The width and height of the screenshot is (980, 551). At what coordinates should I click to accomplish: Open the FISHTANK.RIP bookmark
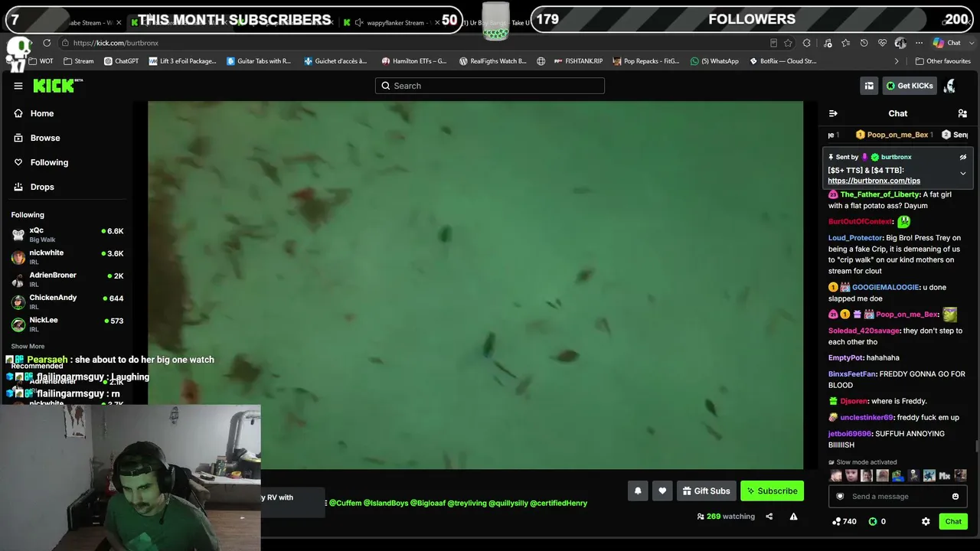[x=578, y=61]
